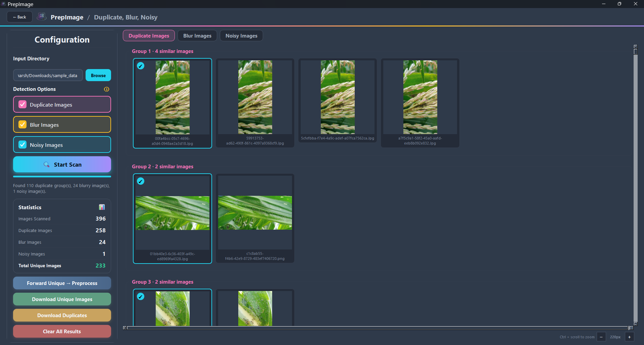This screenshot has height=345, width=644.
Task: Click Clear All Results button
Action: 62,331
